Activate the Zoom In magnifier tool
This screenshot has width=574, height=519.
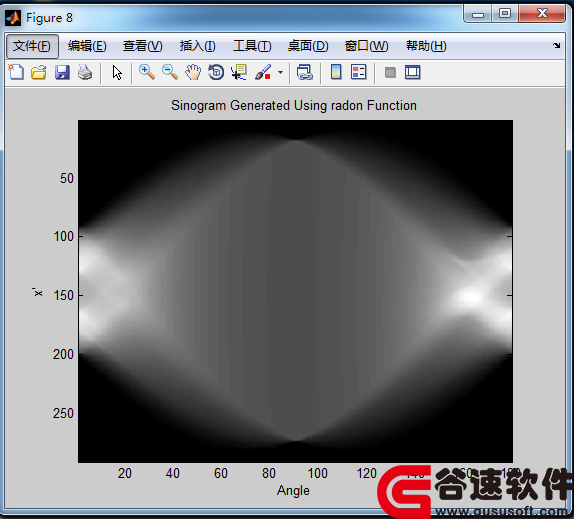[x=147, y=72]
